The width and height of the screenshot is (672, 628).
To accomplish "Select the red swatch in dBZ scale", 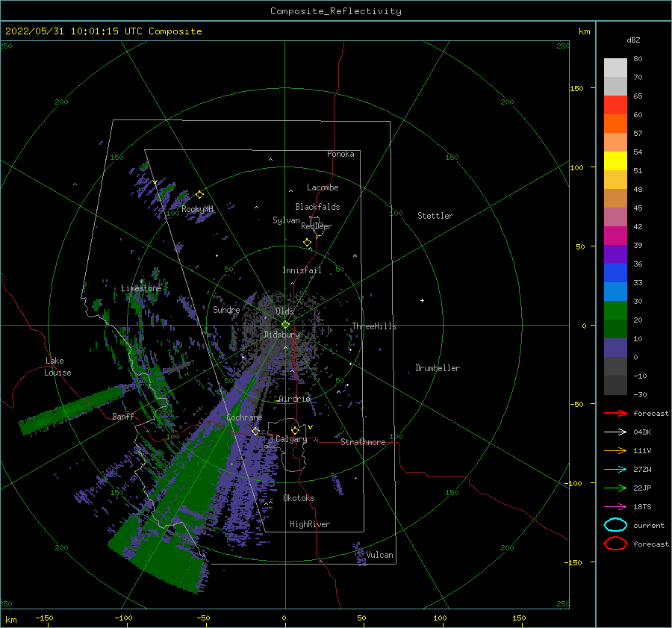I will (x=615, y=105).
